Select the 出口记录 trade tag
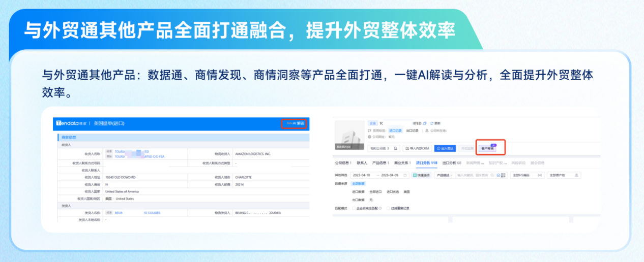Screen dimensions: 644x262 [x=412, y=130]
